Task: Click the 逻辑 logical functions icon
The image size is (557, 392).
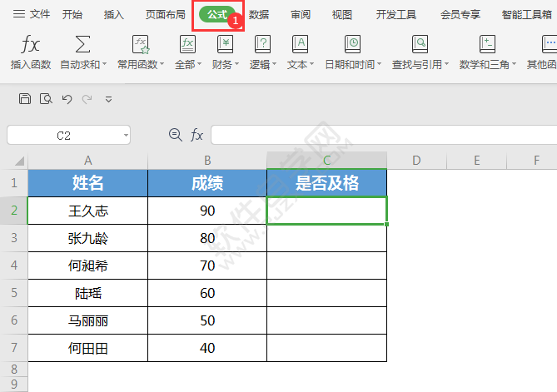Action: point(262,44)
